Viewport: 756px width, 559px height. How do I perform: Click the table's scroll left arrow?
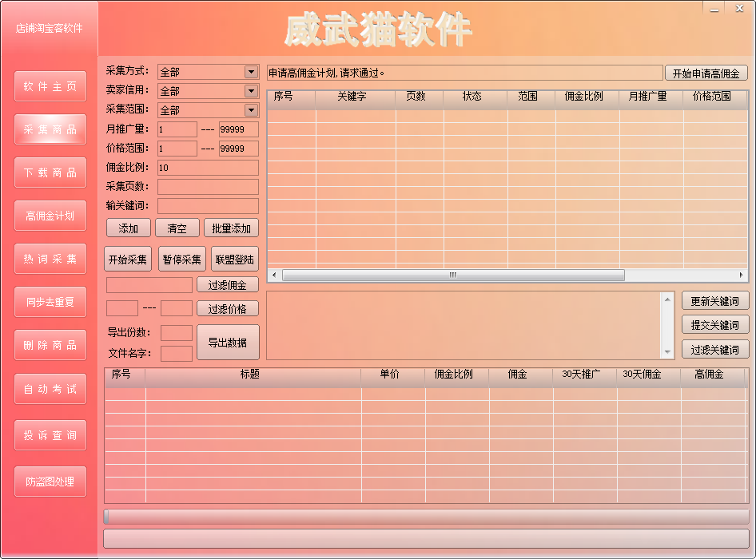(x=274, y=275)
